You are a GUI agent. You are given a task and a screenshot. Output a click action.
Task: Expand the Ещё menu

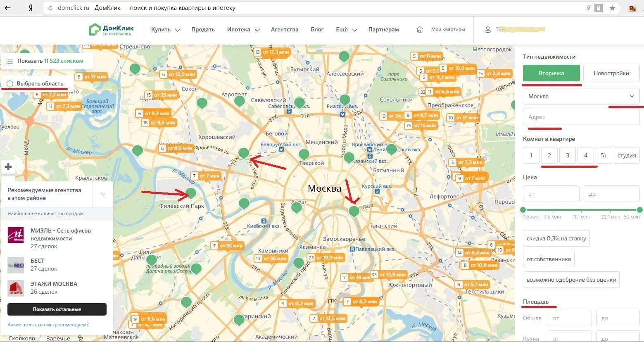(347, 30)
